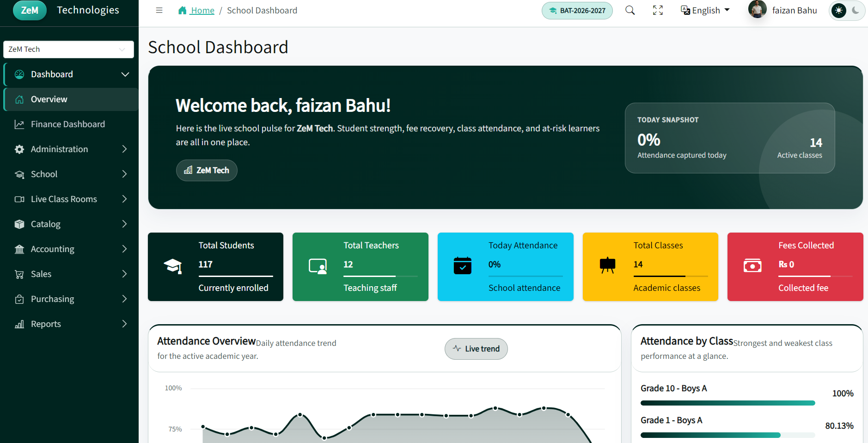
Task: Click the Accounting bank icon
Action: pos(19,249)
